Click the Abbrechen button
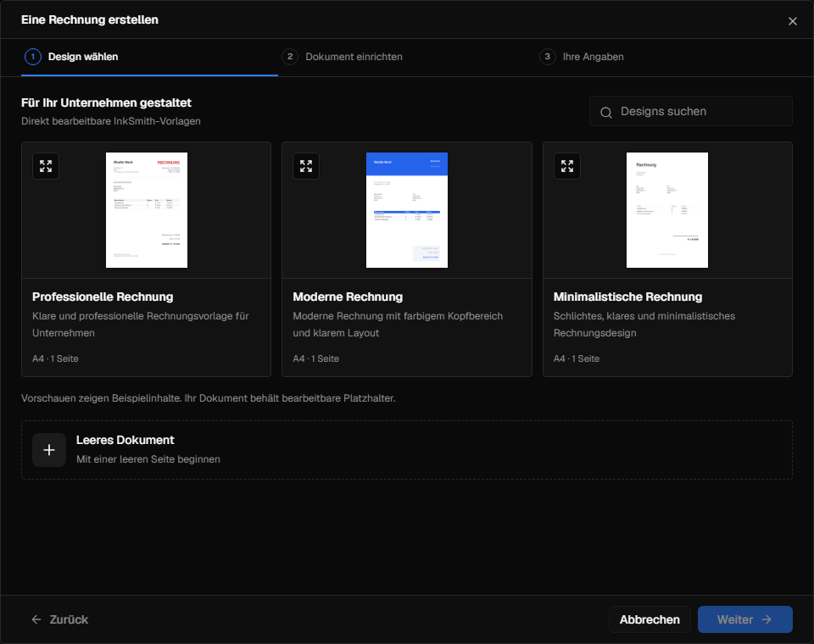 click(x=650, y=619)
